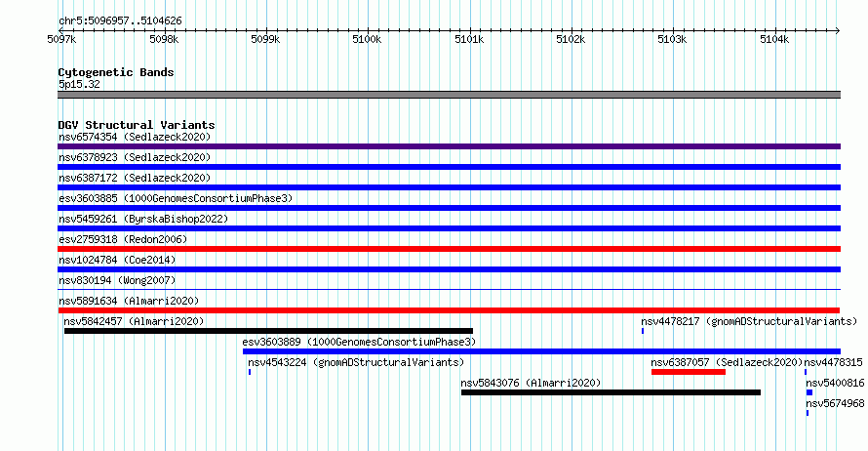
Task: Open nsv5891634 (Almarri2020) label
Action: (x=129, y=301)
